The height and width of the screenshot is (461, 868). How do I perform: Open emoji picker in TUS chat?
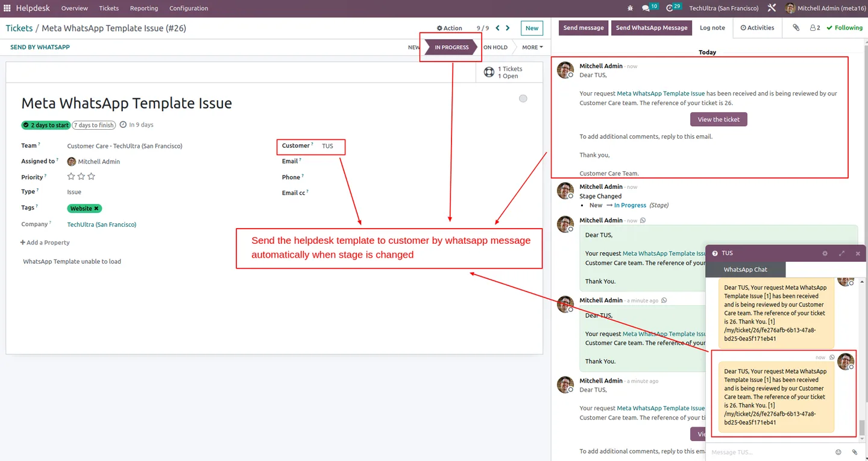point(838,452)
